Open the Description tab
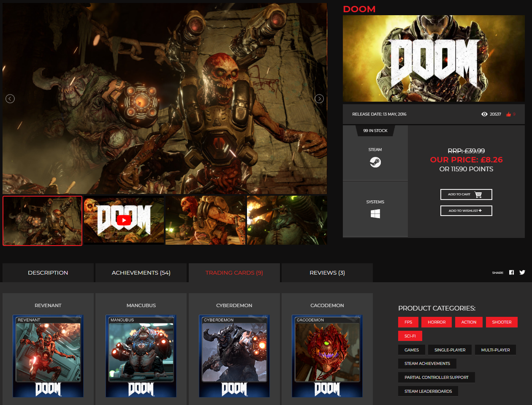This screenshot has height=405, width=532. (x=48, y=273)
